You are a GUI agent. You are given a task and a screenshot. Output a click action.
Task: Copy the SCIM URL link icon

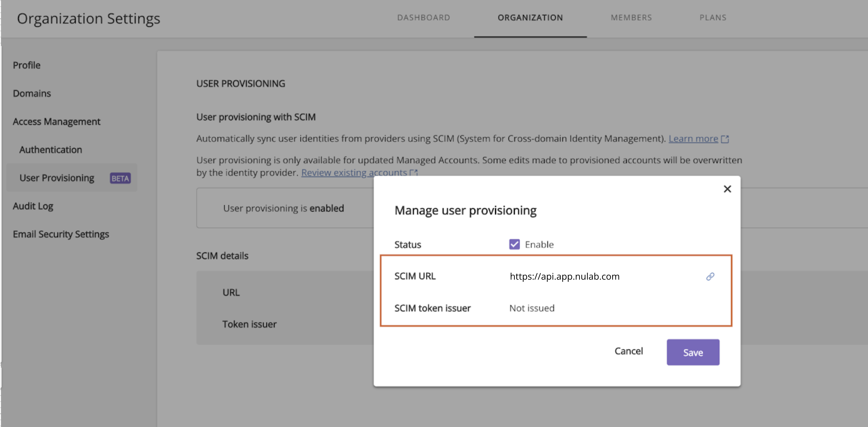tap(710, 276)
